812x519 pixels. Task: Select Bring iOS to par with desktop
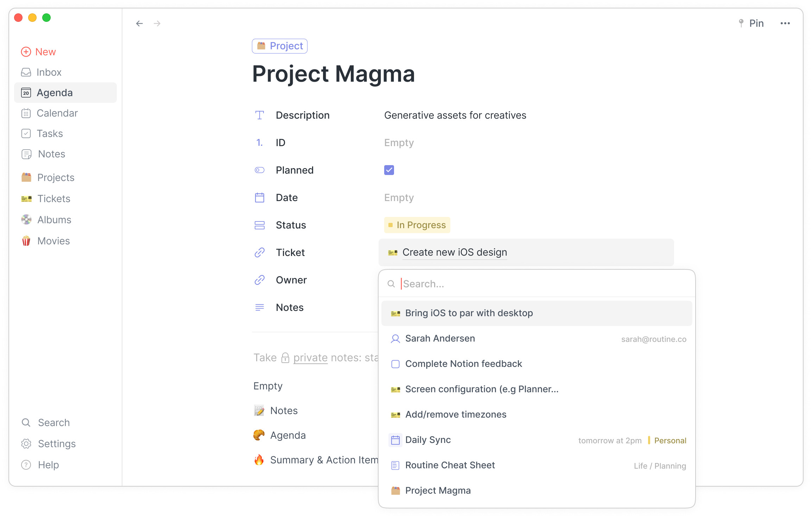tap(537, 313)
